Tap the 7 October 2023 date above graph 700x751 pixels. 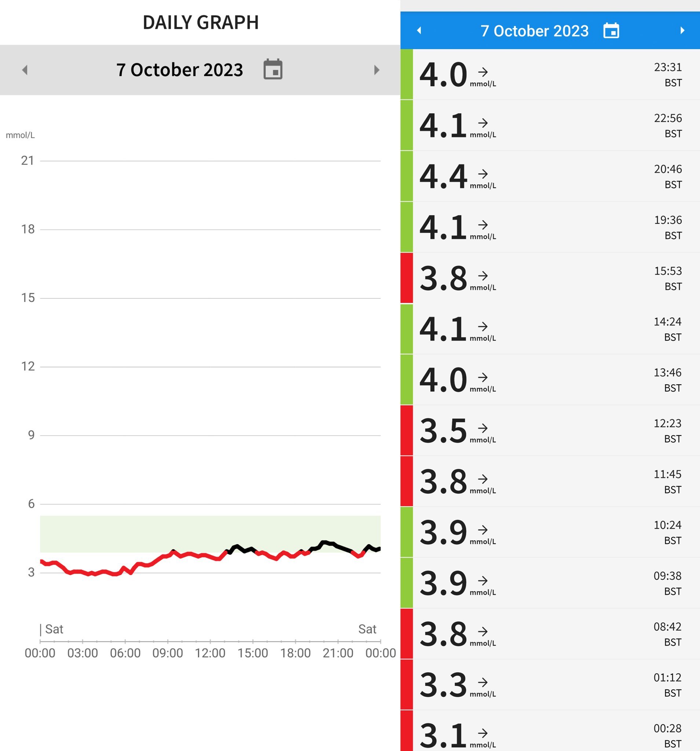pyautogui.click(x=179, y=70)
